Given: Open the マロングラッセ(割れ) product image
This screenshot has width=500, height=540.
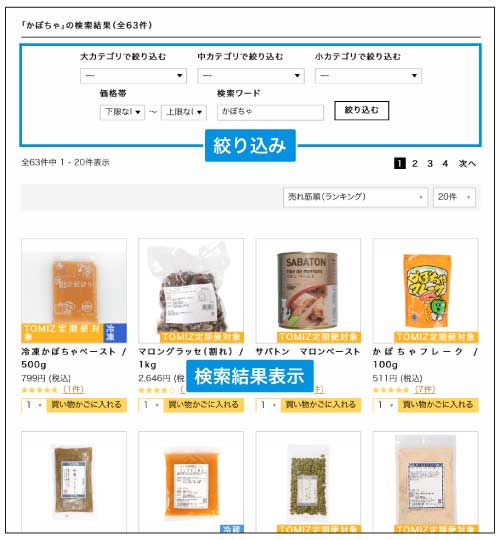Looking at the screenshot, I should [191, 291].
